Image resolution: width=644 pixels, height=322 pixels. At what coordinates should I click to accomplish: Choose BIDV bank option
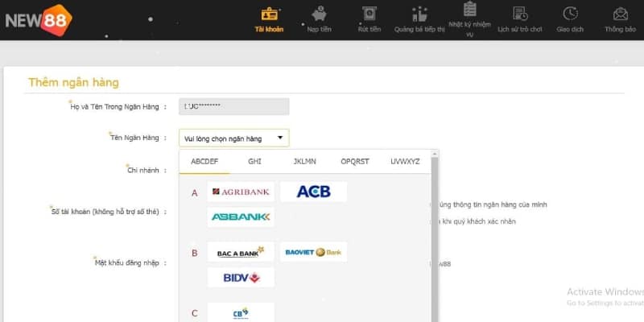coord(241,278)
